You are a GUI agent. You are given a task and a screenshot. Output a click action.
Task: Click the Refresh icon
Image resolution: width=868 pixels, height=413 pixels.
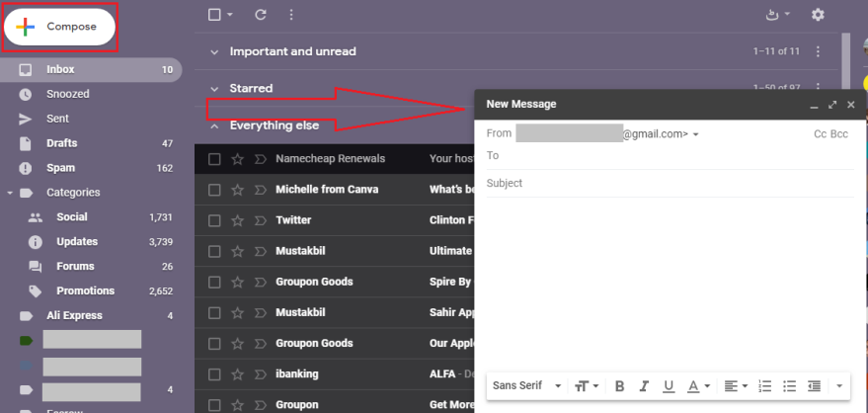click(261, 15)
